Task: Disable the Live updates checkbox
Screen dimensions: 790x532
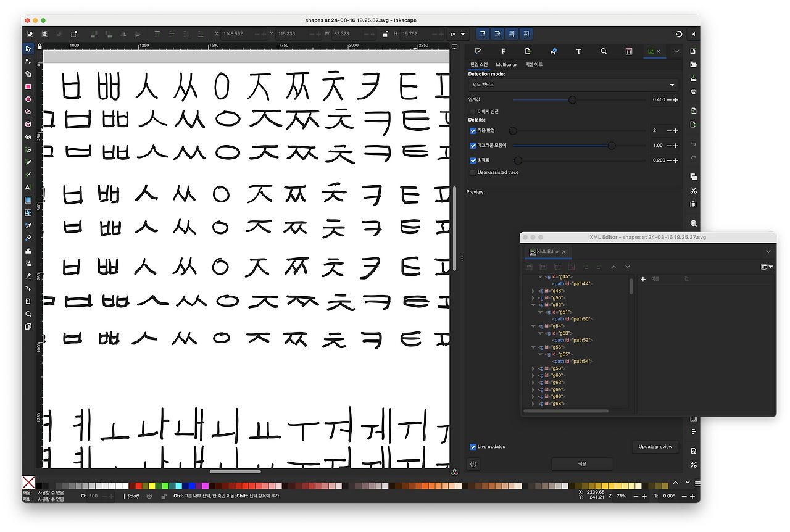Action: point(473,447)
